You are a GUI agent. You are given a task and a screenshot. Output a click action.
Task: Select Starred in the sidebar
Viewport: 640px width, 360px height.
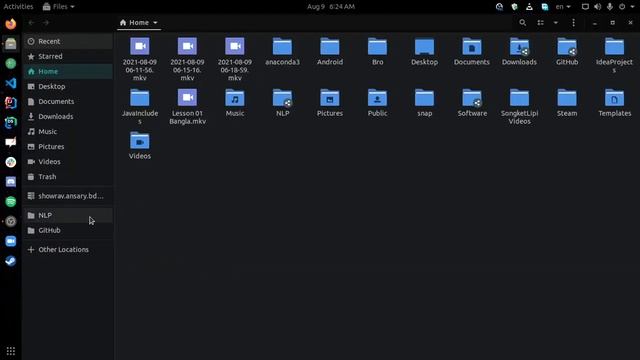click(x=68, y=56)
